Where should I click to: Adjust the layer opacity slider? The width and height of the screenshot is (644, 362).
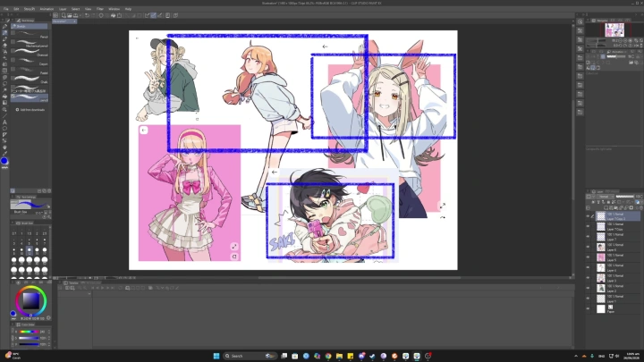(624, 197)
